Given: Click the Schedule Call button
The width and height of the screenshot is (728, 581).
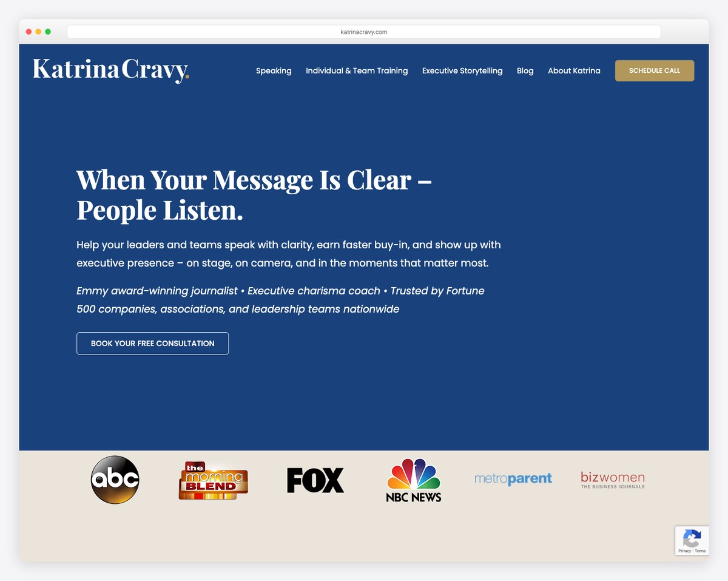Looking at the screenshot, I should point(655,70).
